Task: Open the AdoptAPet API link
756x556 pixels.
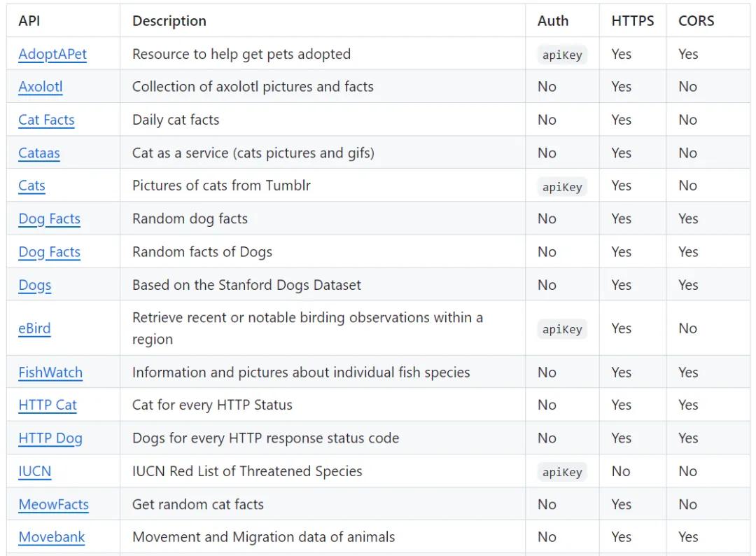Action: click(52, 54)
